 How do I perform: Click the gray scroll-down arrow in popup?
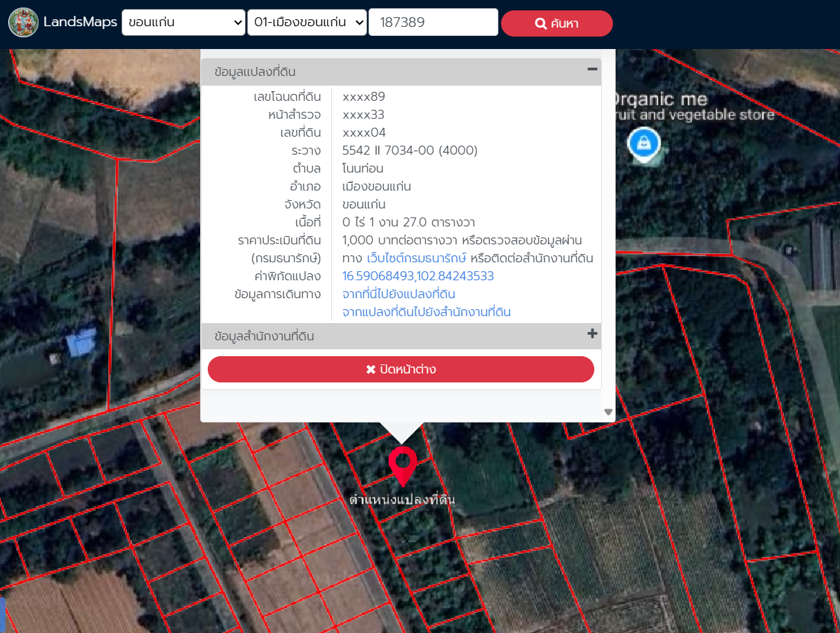coord(608,412)
